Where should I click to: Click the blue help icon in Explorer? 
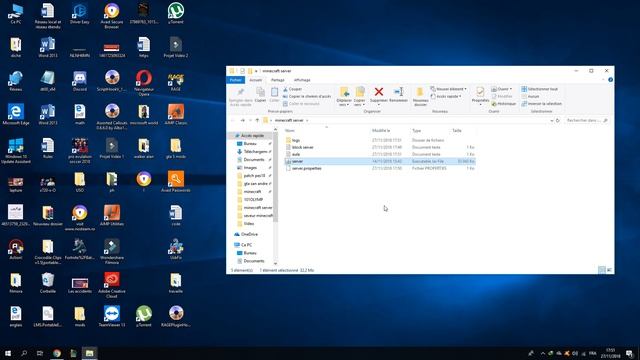click(610, 80)
